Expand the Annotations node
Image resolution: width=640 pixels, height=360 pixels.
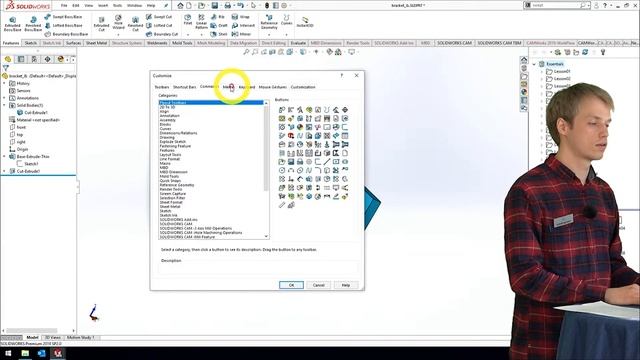point(4,98)
